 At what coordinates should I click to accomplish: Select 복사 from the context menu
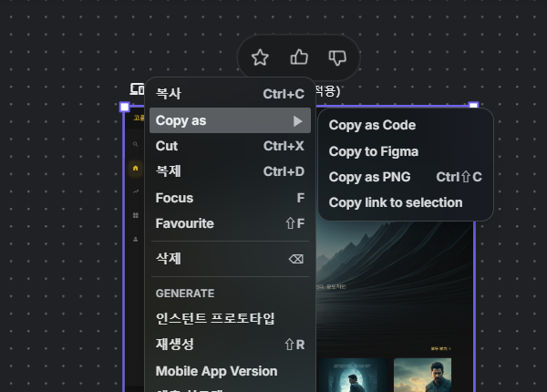point(230,94)
